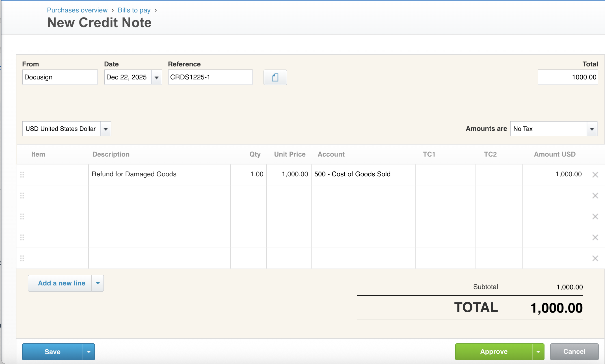Viewport: 605px width, 364px height.
Task: Click the TC2 cell in the first row
Action: (499, 175)
